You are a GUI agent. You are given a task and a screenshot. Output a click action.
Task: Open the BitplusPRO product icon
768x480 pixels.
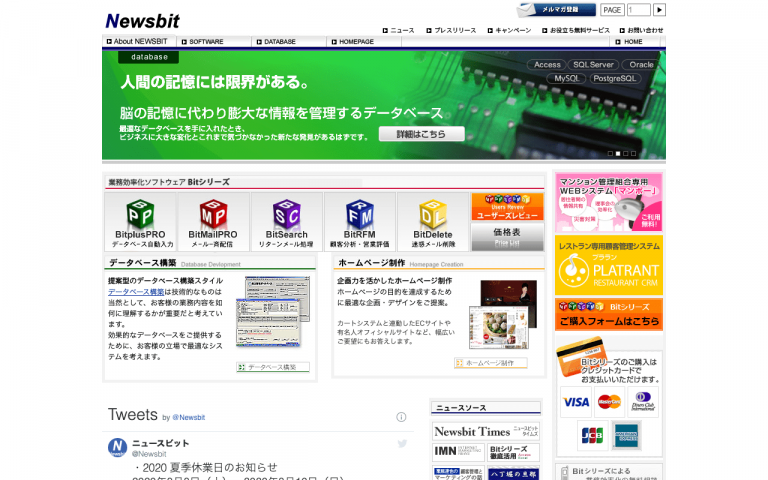pyautogui.click(x=140, y=222)
